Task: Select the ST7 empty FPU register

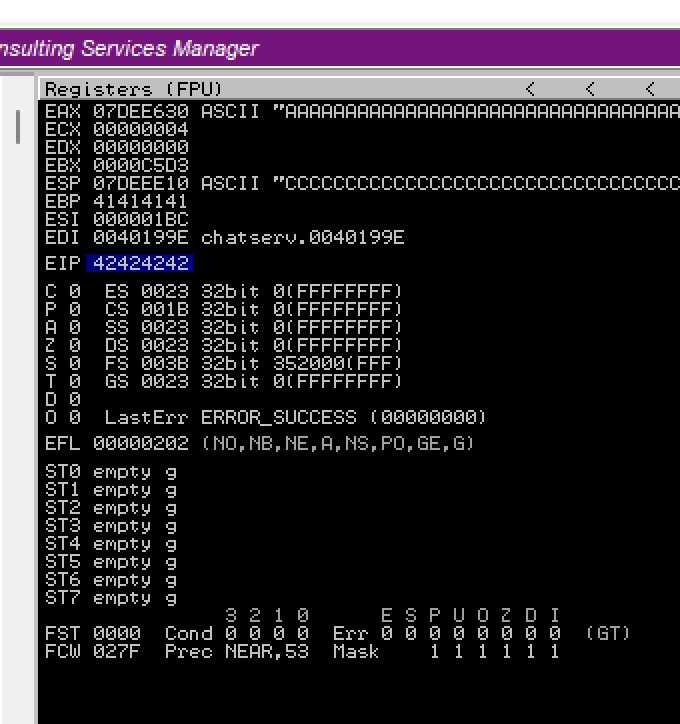Action: 135,597
